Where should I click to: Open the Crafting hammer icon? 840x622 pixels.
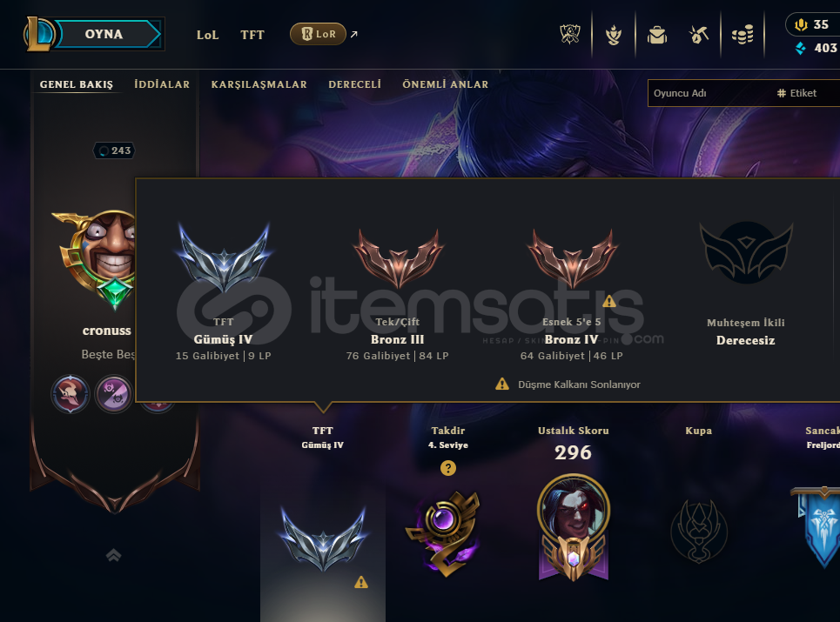699,35
